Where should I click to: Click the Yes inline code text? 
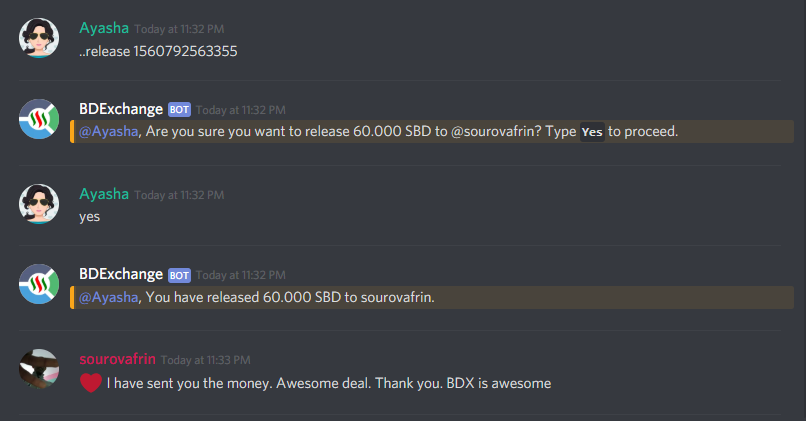[592, 132]
